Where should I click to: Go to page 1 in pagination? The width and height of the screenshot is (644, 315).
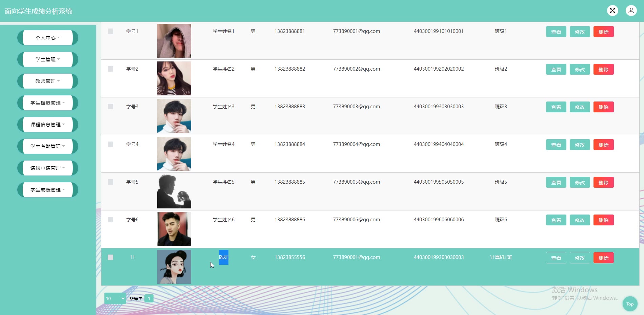pyautogui.click(x=149, y=298)
